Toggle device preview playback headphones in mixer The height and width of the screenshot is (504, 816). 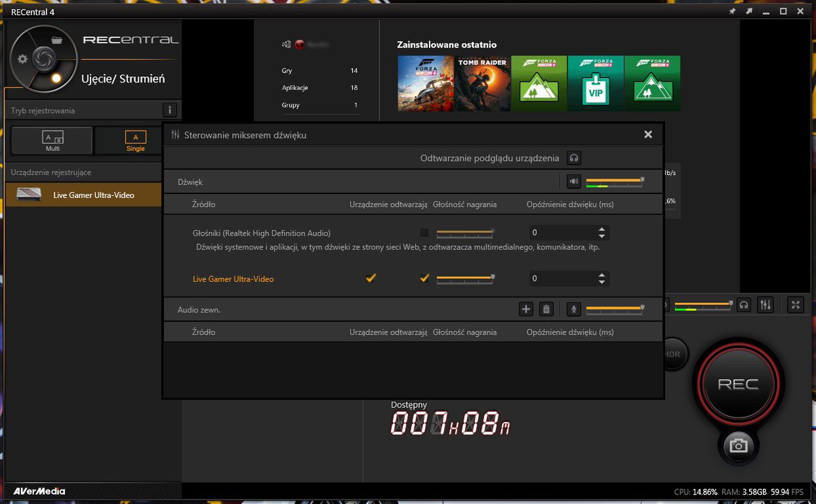pos(574,158)
